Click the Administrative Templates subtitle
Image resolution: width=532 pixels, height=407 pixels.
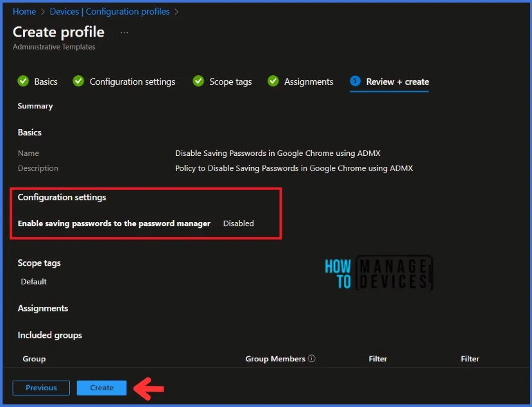click(54, 47)
